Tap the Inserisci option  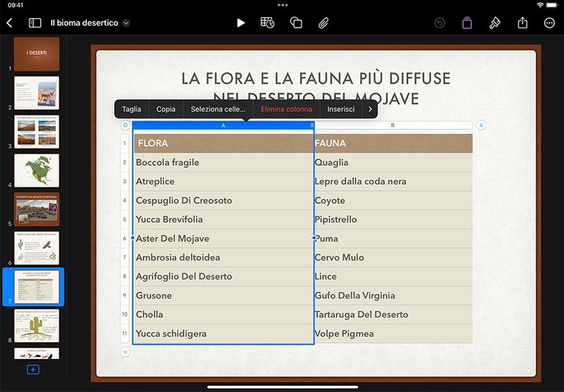[341, 109]
